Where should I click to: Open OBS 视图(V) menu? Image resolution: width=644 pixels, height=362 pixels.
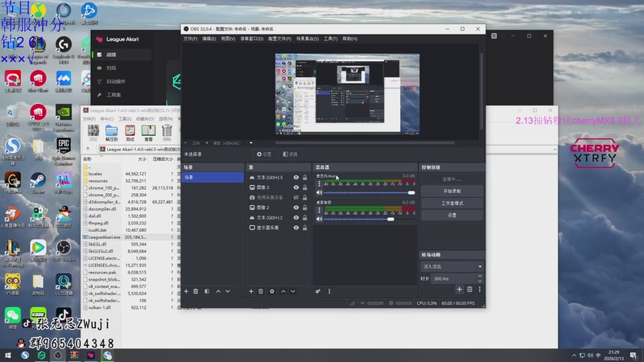(x=228, y=39)
